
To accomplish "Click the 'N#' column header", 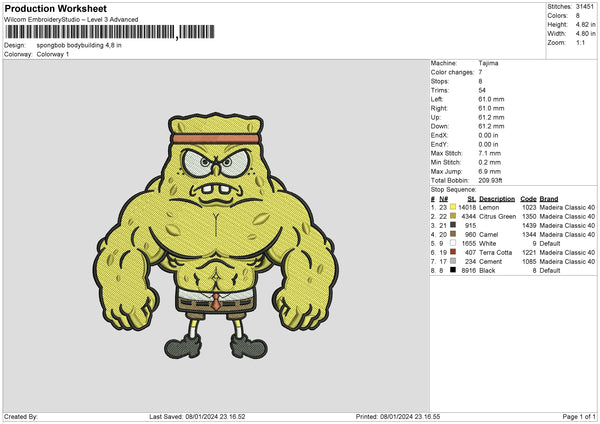I will (443, 199).
